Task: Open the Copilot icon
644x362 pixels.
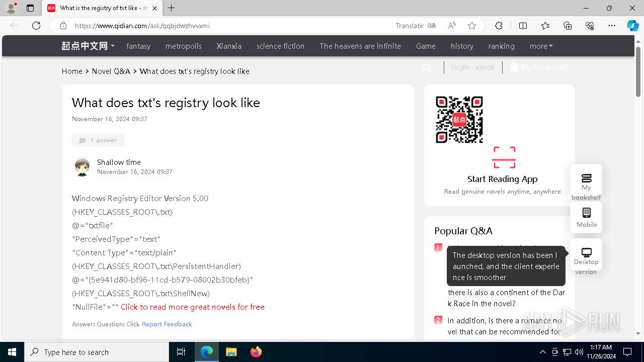Action: point(632,26)
